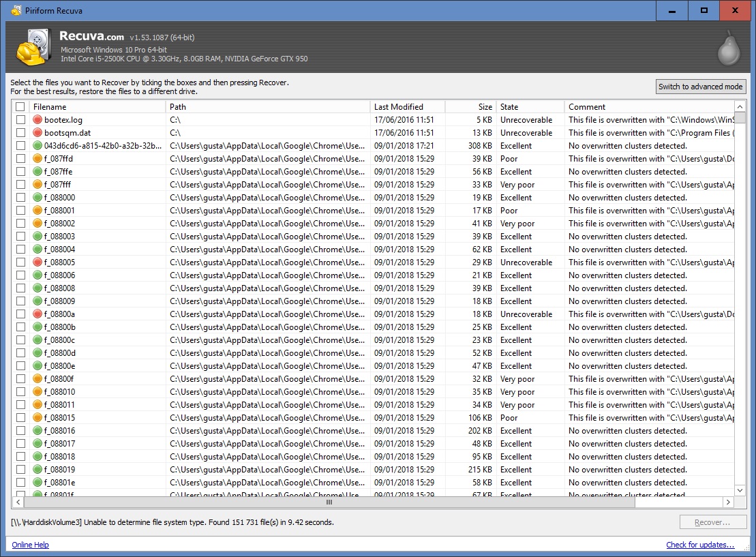Tick the checkbox for f_088009
The image size is (756, 557).
point(20,301)
